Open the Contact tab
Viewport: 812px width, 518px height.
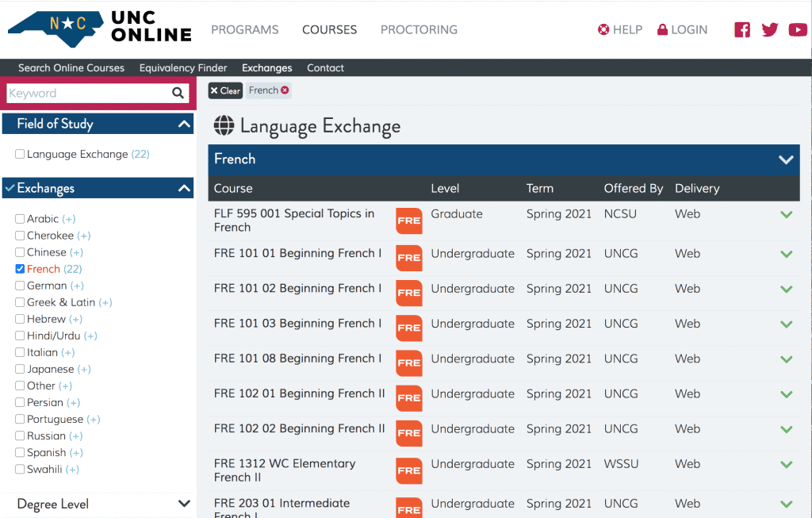pos(325,68)
